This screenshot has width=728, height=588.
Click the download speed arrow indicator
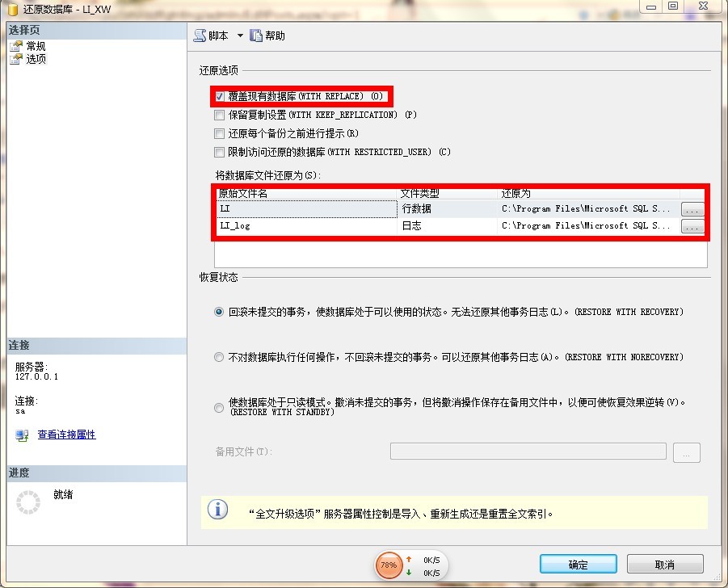409,572
